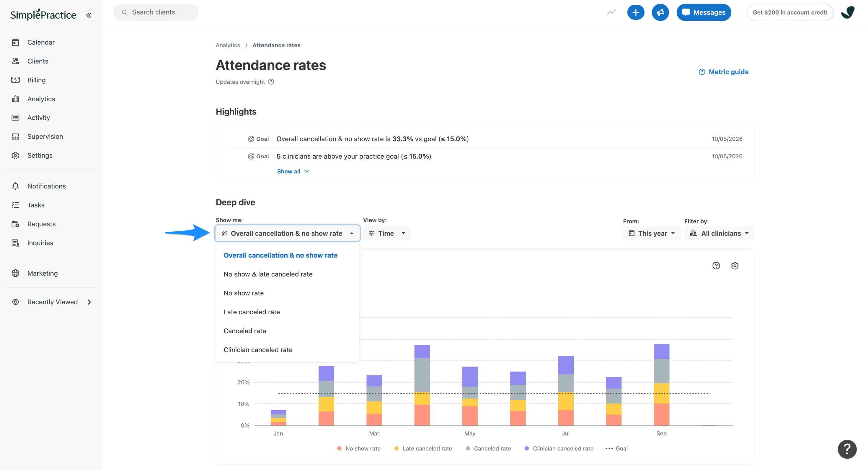Click the chart help question mark icon
Image resolution: width=868 pixels, height=470 pixels.
[x=716, y=266]
